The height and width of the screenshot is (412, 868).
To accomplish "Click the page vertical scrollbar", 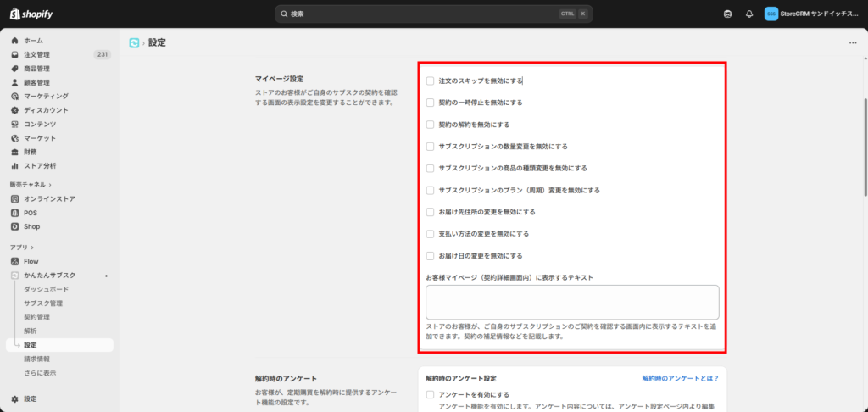I will 865,147.
